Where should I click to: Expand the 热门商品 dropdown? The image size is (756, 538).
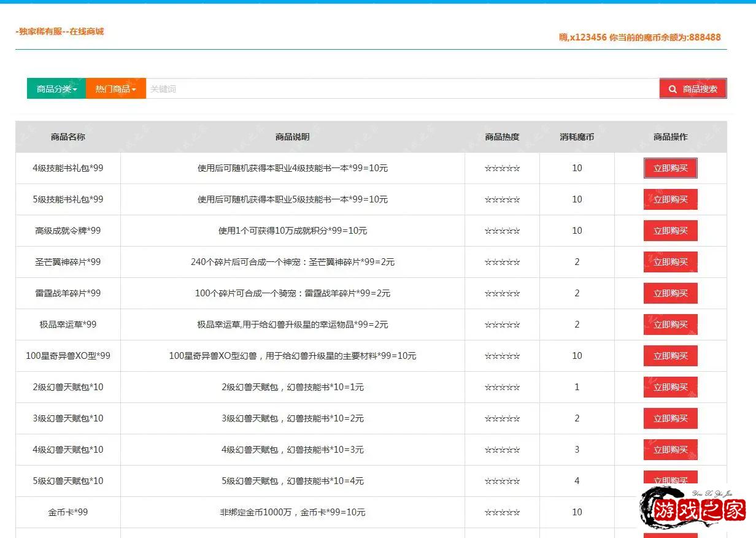[115, 89]
